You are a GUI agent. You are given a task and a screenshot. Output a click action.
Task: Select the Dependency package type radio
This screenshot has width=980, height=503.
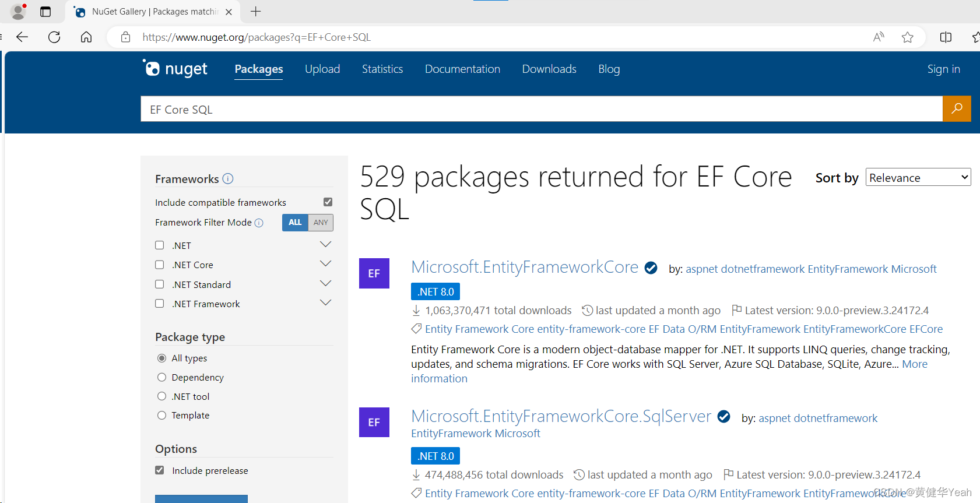click(x=161, y=377)
